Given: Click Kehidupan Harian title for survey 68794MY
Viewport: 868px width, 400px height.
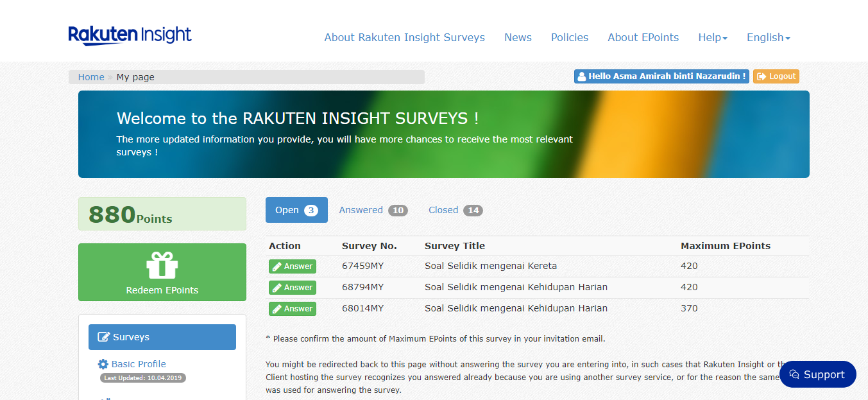Looking at the screenshot, I should [516, 287].
